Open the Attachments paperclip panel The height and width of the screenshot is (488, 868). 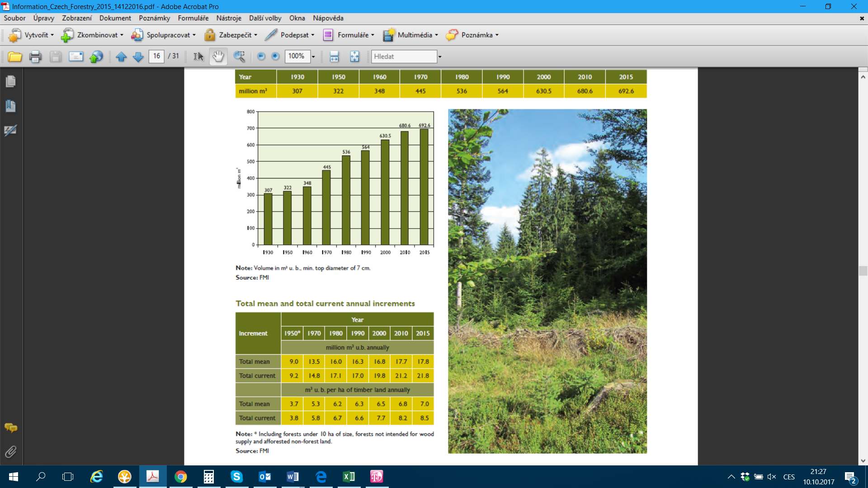tap(11, 451)
